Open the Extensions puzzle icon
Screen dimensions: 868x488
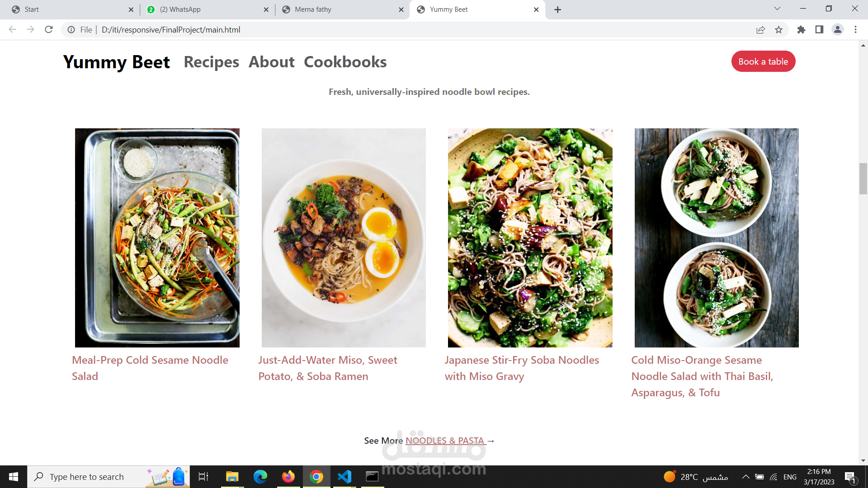(801, 30)
